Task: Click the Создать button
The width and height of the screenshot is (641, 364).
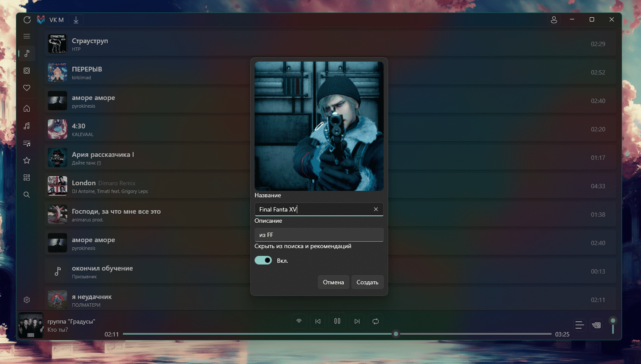Action: click(x=367, y=282)
